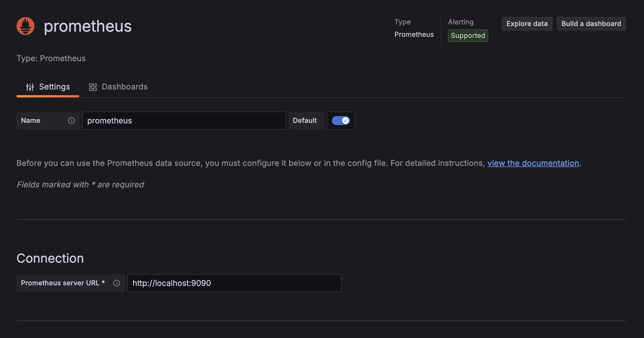
Task: Click the Dashboards grid icon
Action: pyautogui.click(x=93, y=87)
